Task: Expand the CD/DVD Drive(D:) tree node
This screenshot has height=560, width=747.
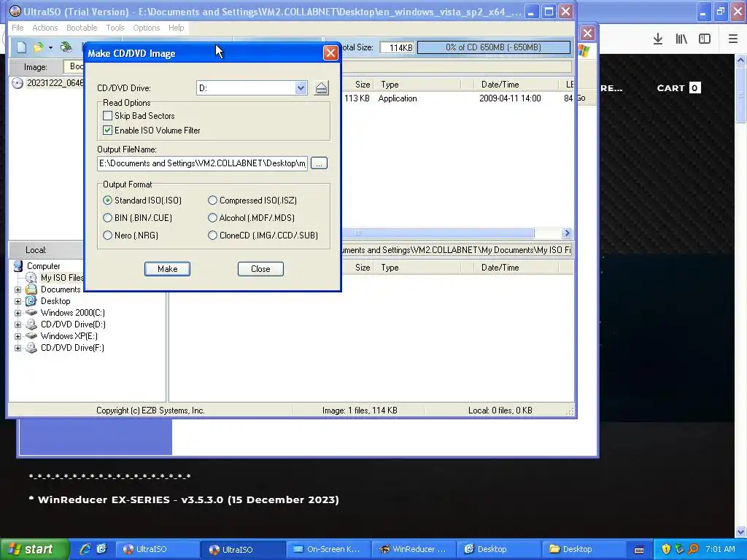Action: tap(18, 324)
